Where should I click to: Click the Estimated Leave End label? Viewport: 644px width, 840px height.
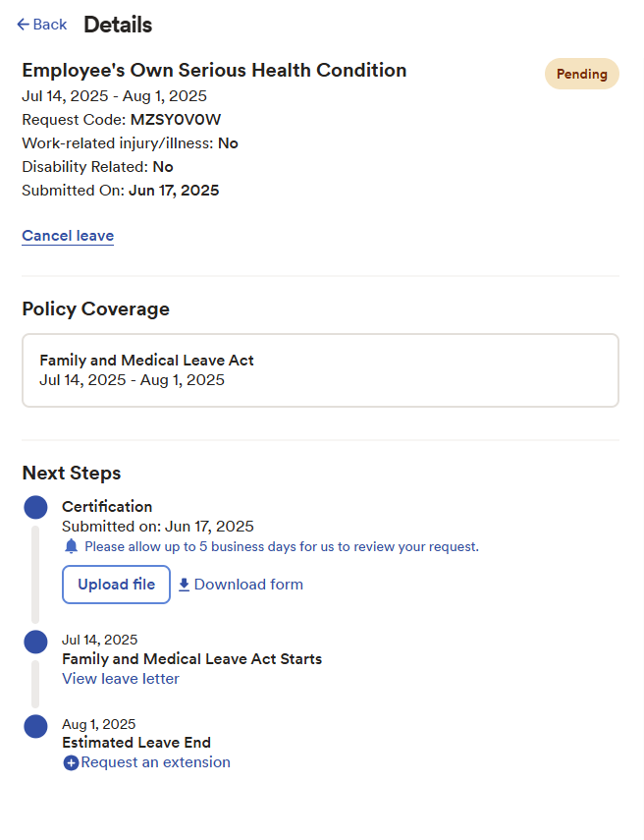(x=136, y=743)
